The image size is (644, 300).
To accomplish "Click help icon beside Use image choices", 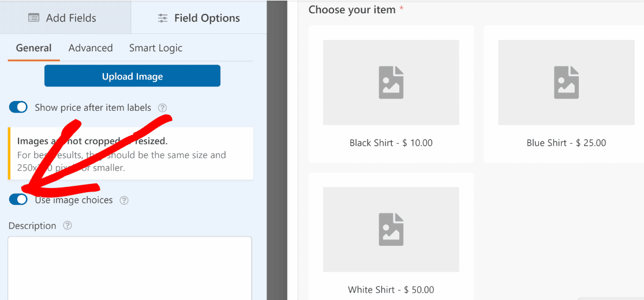I will pos(124,200).
